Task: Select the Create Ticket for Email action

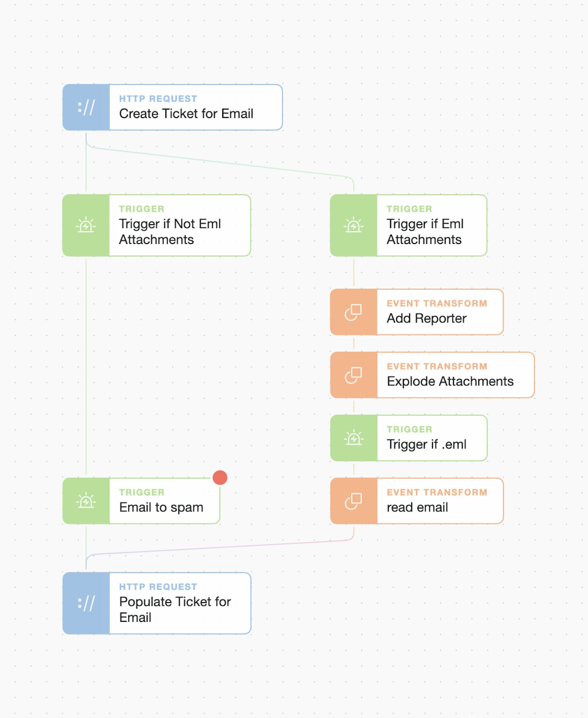Action: pyautogui.click(x=186, y=113)
